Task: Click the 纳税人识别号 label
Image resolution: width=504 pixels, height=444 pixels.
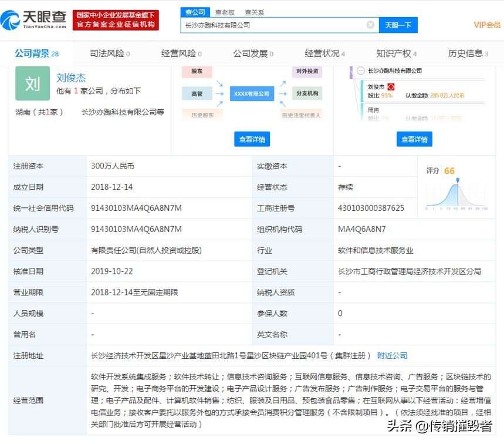Action: [x=36, y=229]
